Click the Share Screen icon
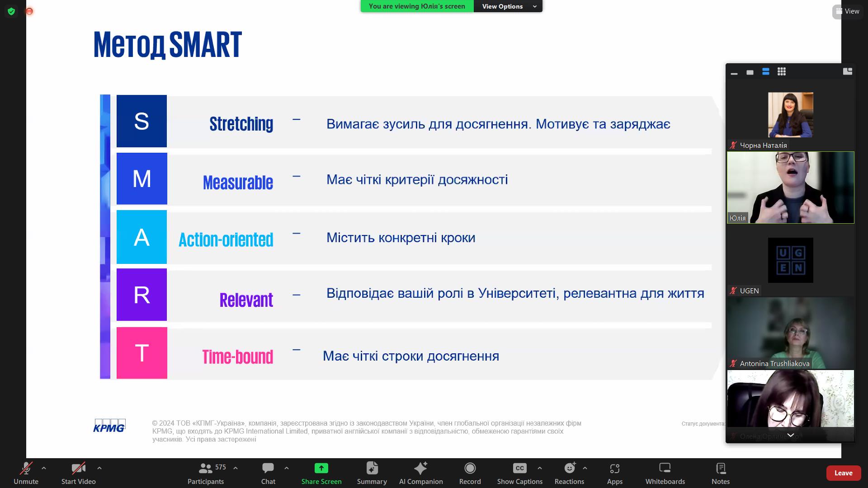 click(321, 468)
